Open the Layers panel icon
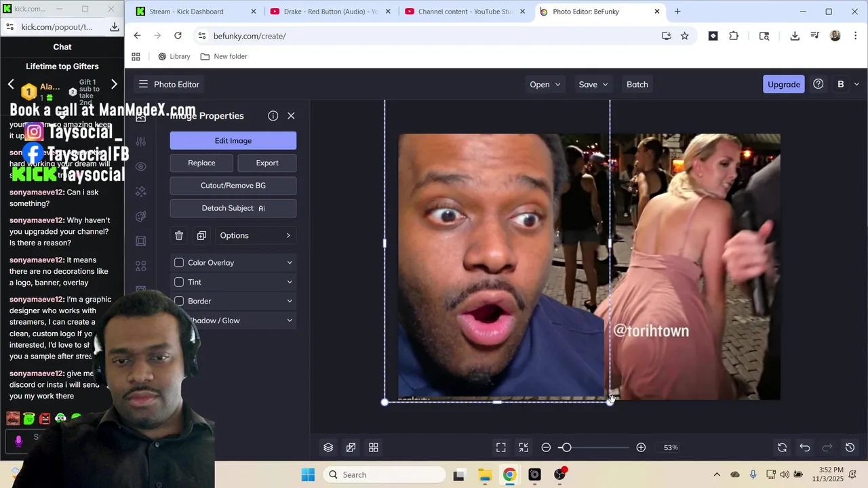The image size is (868, 488). click(328, 447)
